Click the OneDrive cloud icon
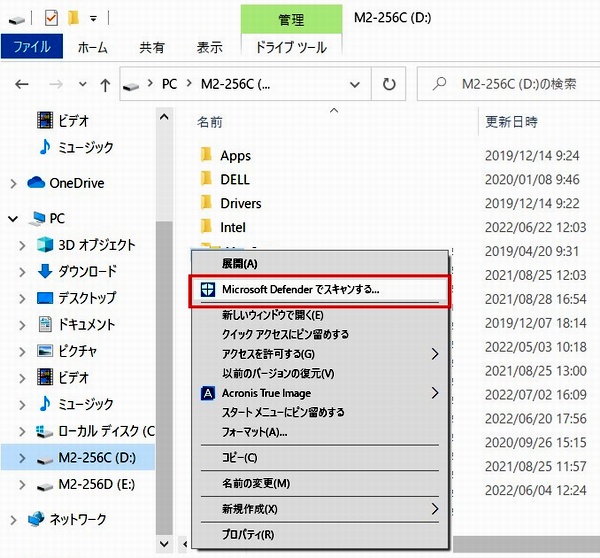This screenshot has width=600, height=558. pyautogui.click(x=36, y=183)
